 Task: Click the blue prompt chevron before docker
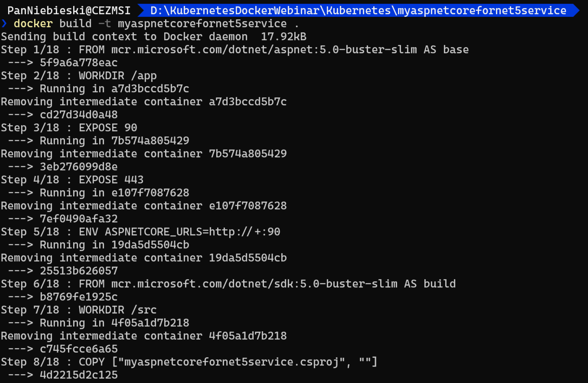coord(4,23)
